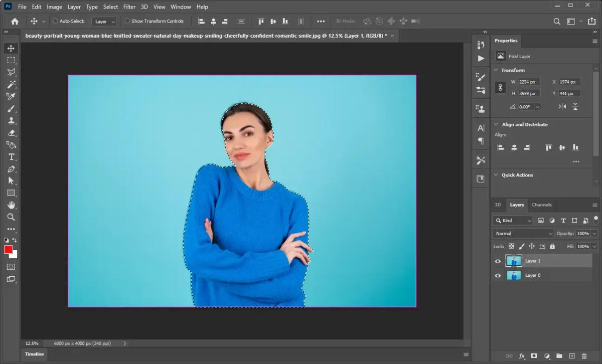
Task: Enable Show Transform Controls checkbox
Action: pyautogui.click(x=127, y=21)
